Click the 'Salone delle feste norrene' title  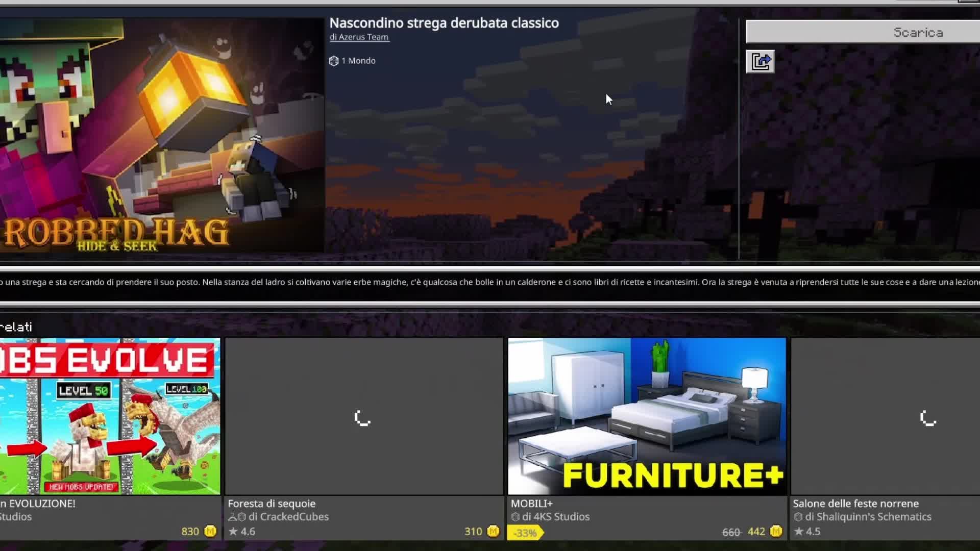[x=856, y=504]
